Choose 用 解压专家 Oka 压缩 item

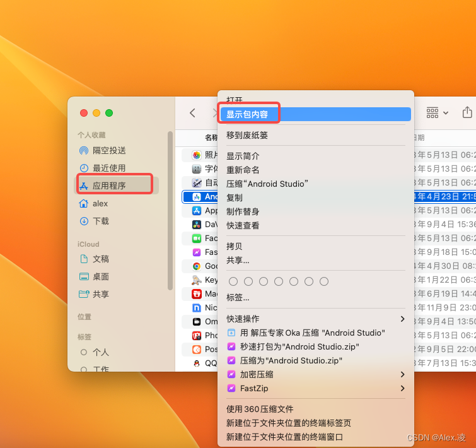[x=316, y=333]
